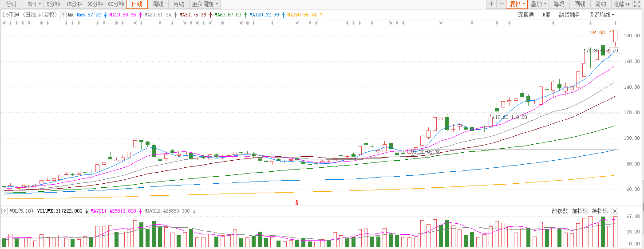Click the plus zoom-in chart icon
The height and width of the screenshot is (249, 644).
pyautogui.click(x=491, y=4)
